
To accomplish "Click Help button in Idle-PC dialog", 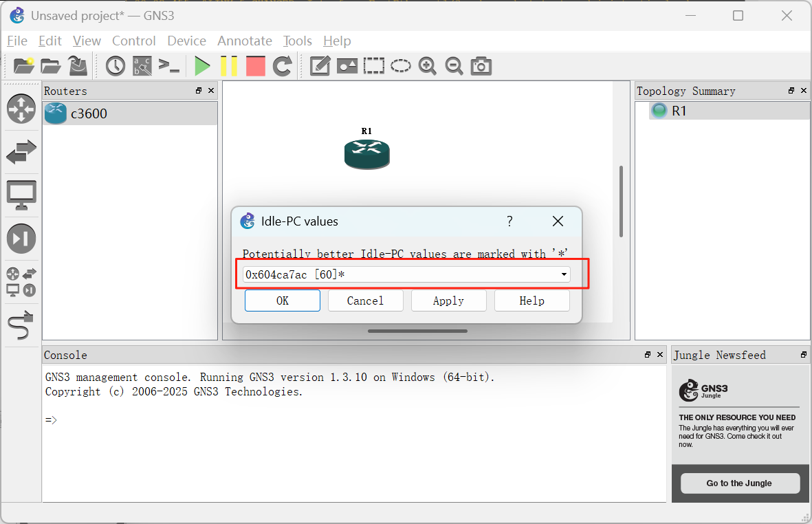I will pos(532,301).
